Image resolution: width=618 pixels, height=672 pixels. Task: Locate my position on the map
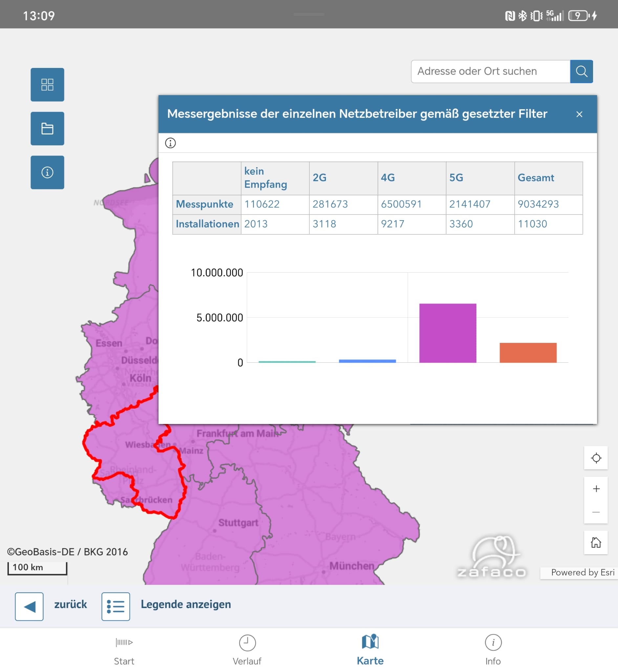[x=596, y=458]
